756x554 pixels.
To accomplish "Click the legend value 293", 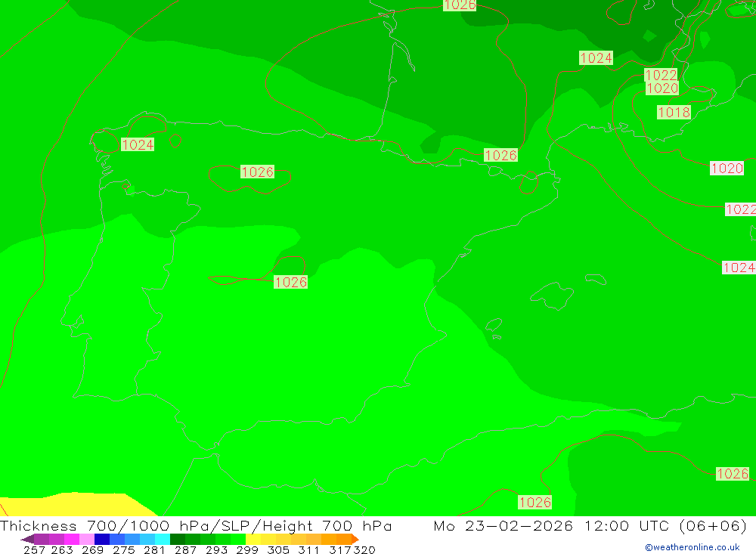I will 216,549.
